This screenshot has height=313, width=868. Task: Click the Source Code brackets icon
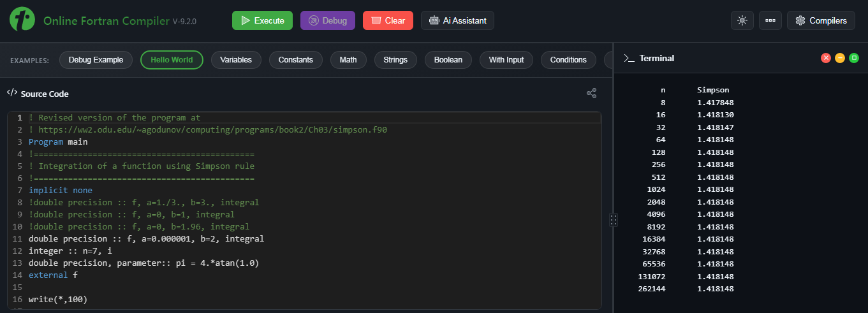click(11, 93)
